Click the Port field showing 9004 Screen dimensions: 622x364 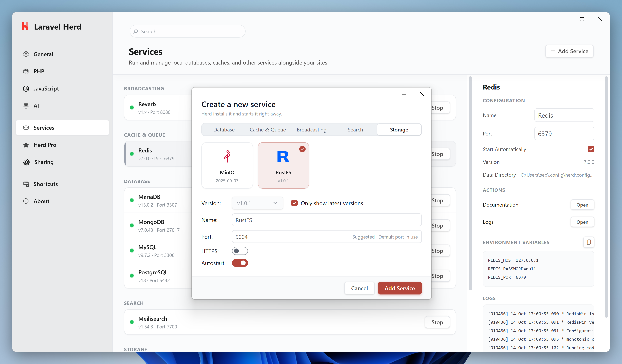(327, 237)
